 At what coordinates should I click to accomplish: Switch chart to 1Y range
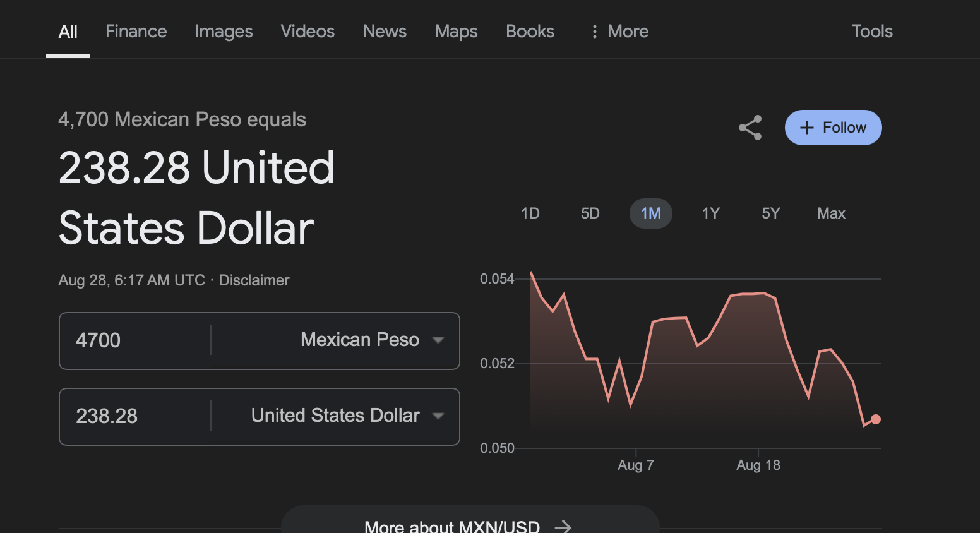click(x=711, y=213)
